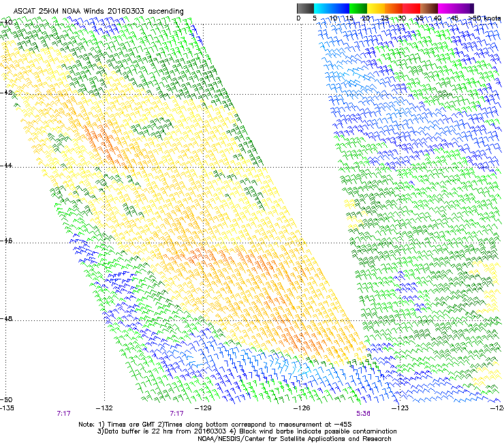Pick the red 30-35 knot color bar segment

pos(411,8)
